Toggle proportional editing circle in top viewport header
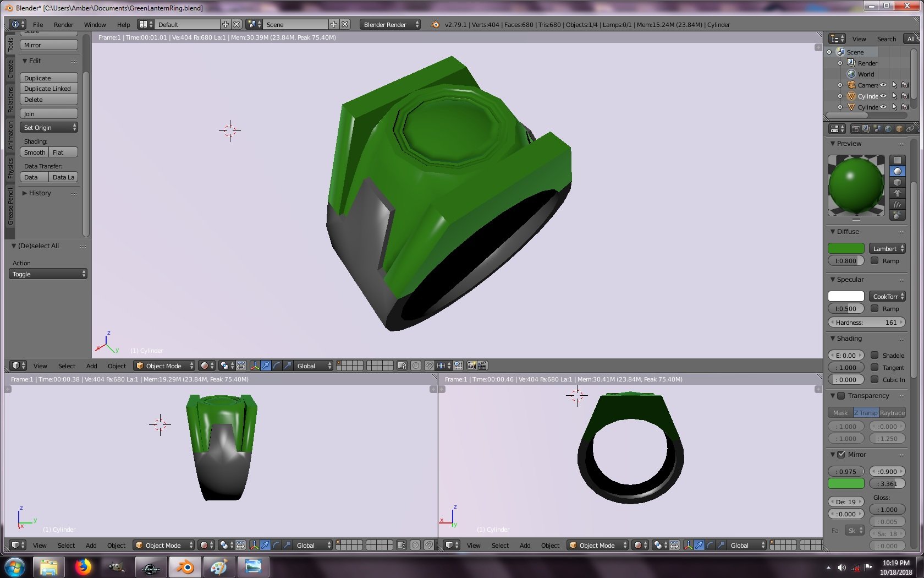The image size is (924, 578). click(x=416, y=366)
